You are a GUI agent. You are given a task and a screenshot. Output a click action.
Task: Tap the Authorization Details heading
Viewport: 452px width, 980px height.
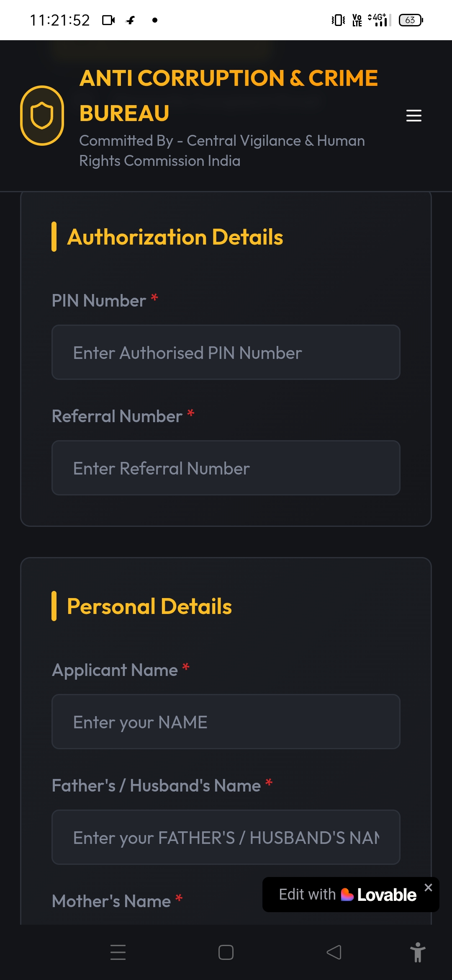tap(175, 237)
